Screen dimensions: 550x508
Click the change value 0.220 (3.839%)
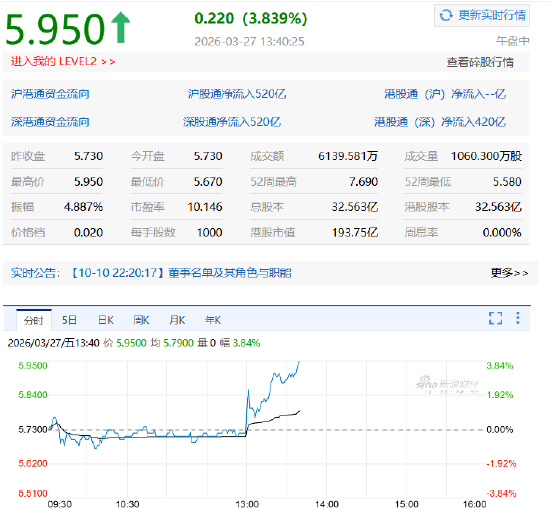[251, 18]
